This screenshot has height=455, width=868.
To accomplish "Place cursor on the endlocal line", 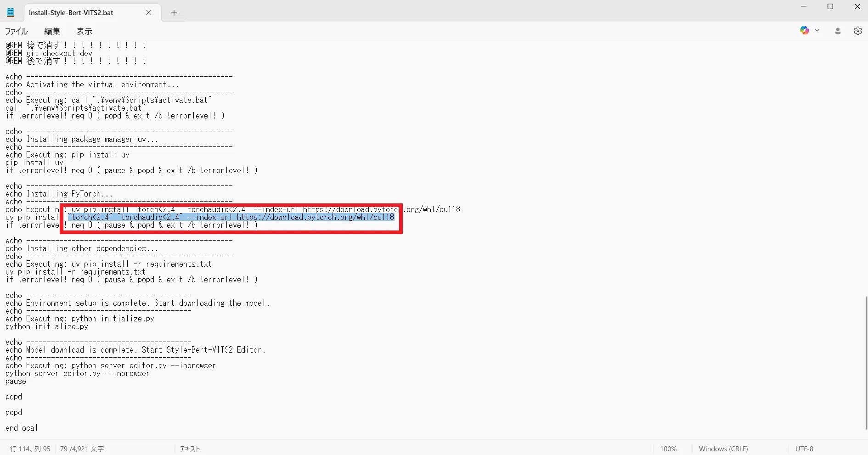I will [22, 428].
